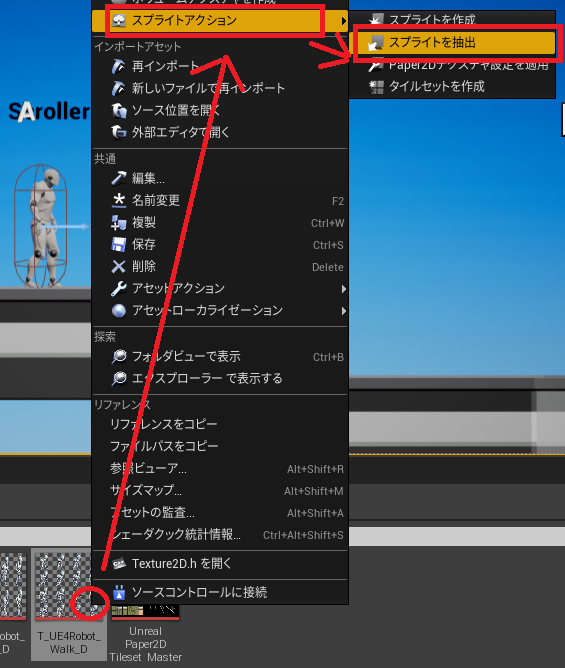This screenshot has height=668, width=565.
Task: Click the folder icon beside ソース位置を開く
Action: (x=119, y=111)
